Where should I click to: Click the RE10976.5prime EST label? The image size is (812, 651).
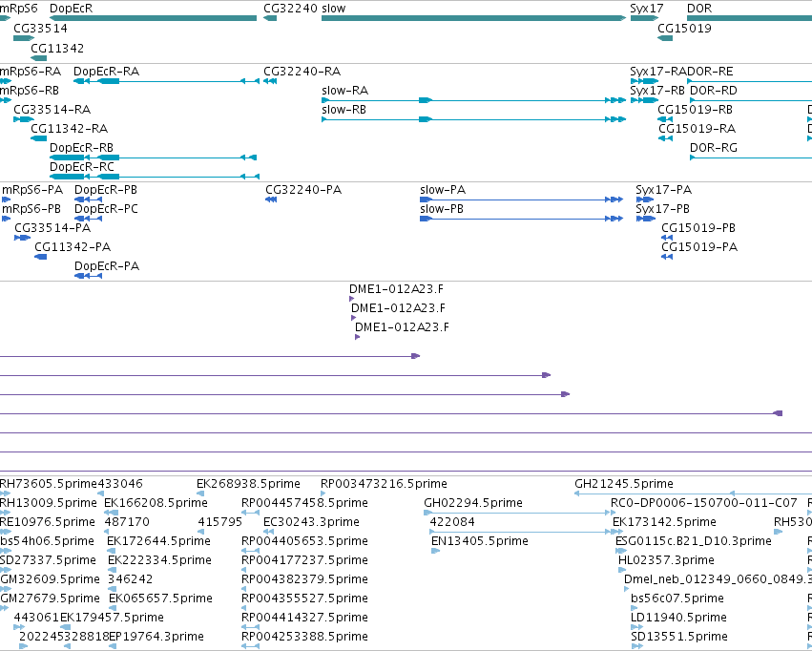(48, 522)
